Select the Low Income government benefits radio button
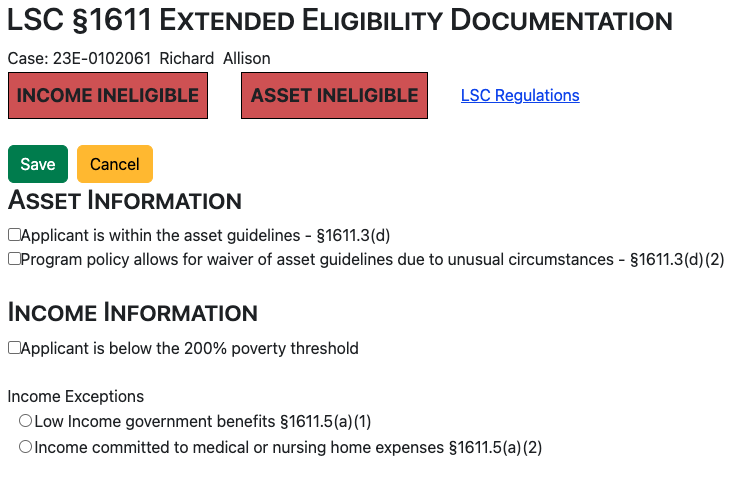Image resolution: width=749 pixels, height=501 pixels. [26, 421]
